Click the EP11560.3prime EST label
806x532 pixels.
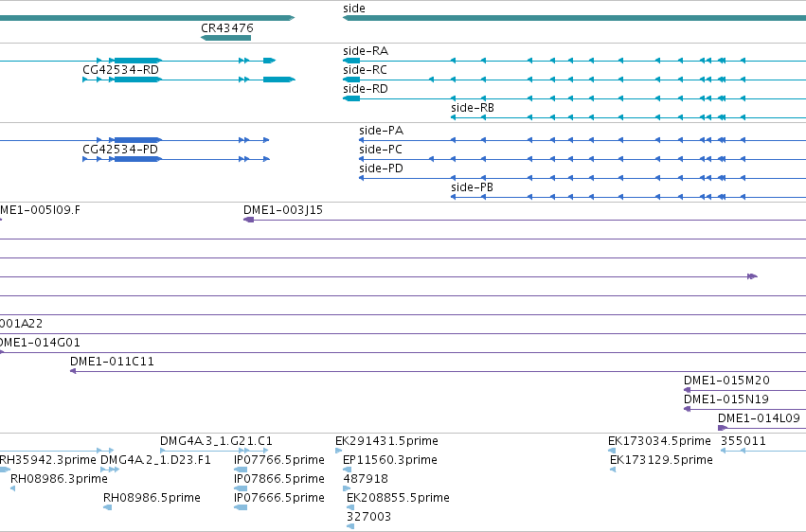click(x=390, y=460)
